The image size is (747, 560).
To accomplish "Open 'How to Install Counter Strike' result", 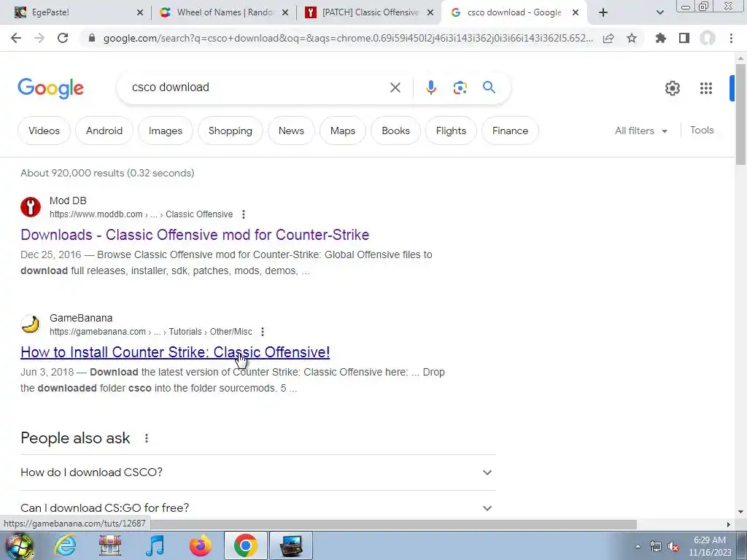I will click(x=175, y=352).
